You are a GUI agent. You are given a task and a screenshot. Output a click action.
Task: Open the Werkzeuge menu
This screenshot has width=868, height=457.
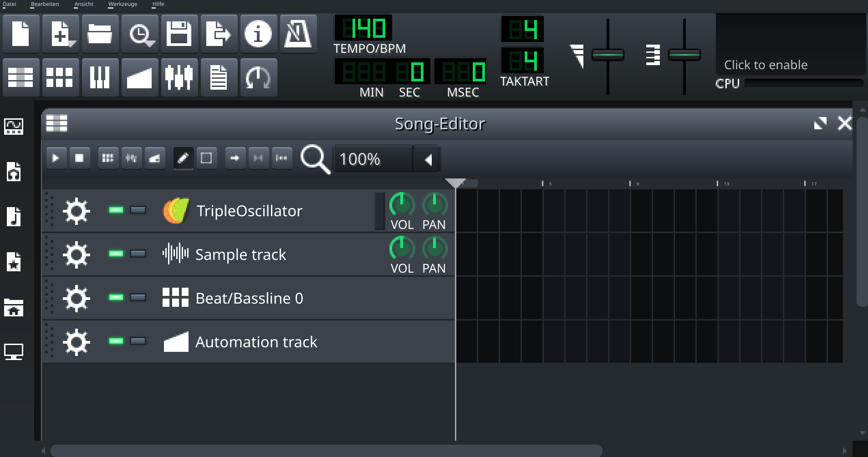pyautogui.click(x=123, y=4)
